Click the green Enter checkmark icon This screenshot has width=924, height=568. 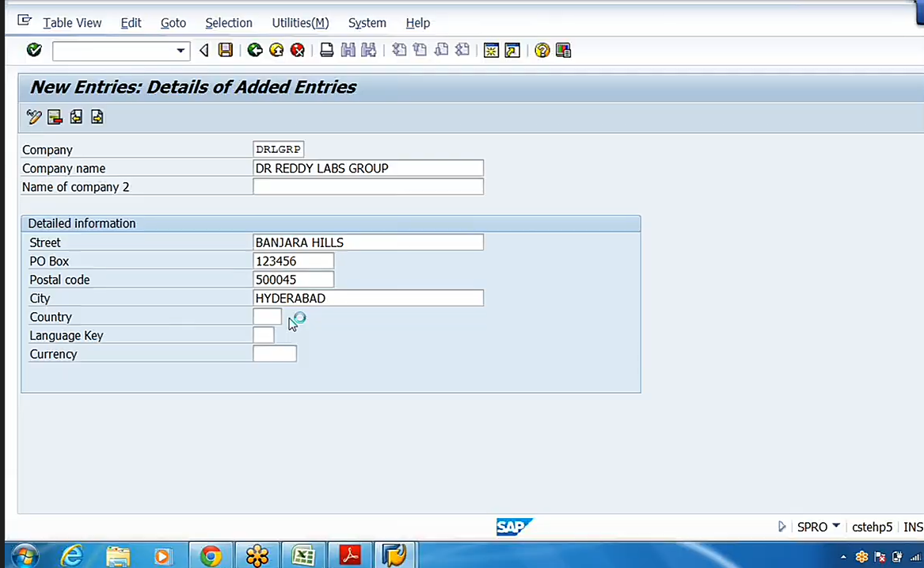pyautogui.click(x=34, y=50)
